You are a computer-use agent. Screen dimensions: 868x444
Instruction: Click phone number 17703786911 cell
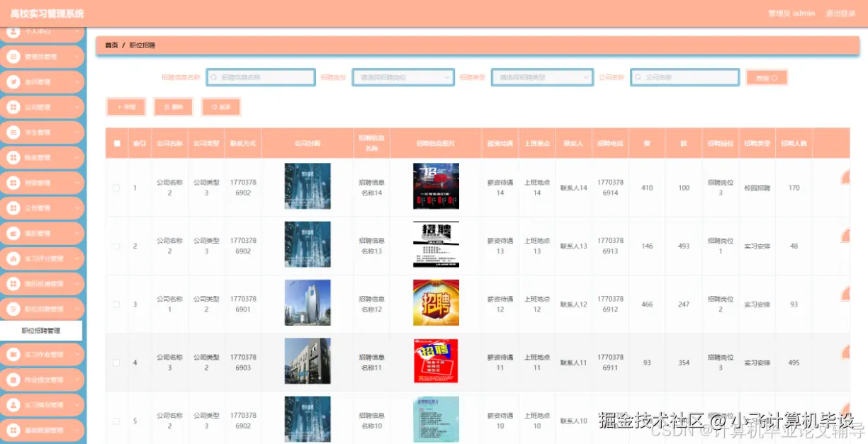pyautogui.click(x=611, y=363)
